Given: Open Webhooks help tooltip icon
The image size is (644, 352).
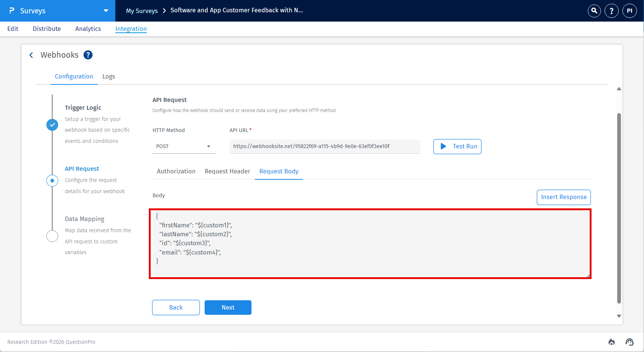Looking at the screenshot, I should coord(88,55).
